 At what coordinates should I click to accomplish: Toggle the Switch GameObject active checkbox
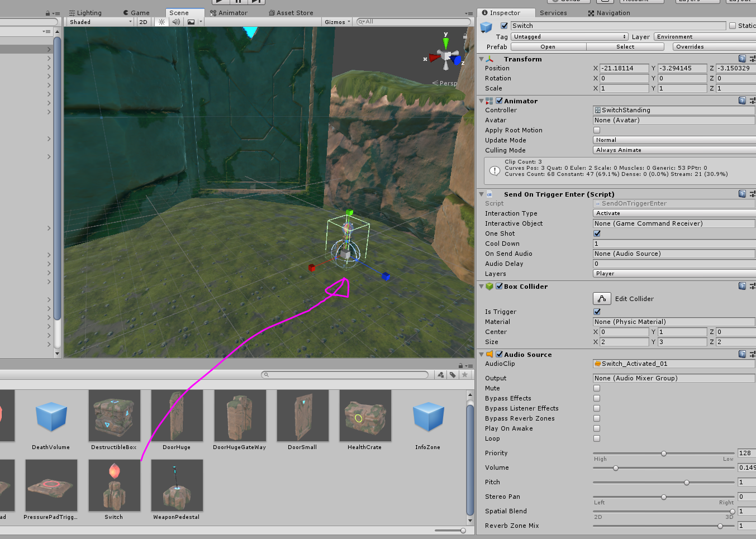504,26
